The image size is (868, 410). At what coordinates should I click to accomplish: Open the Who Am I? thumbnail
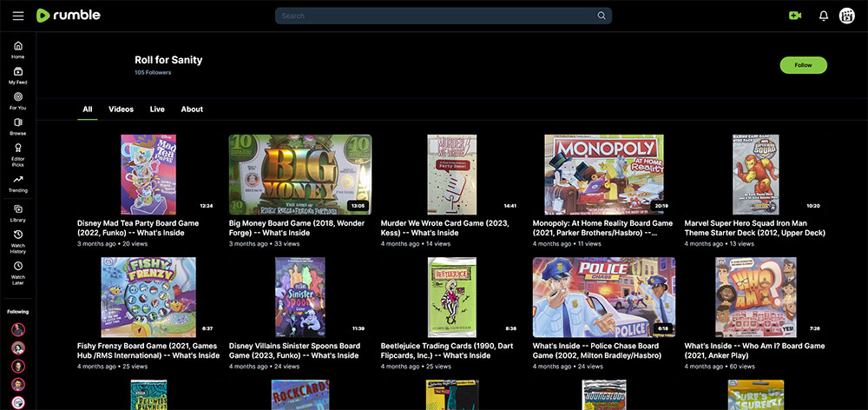[x=756, y=297]
